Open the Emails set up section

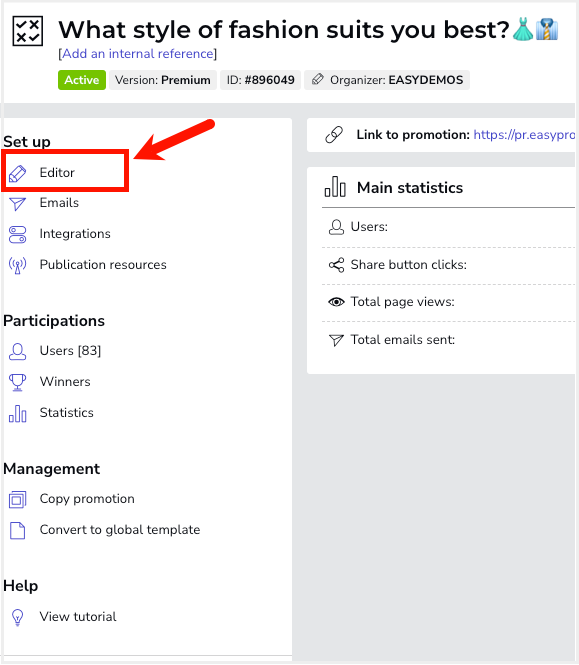pyautogui.click(x=59, y=203)
